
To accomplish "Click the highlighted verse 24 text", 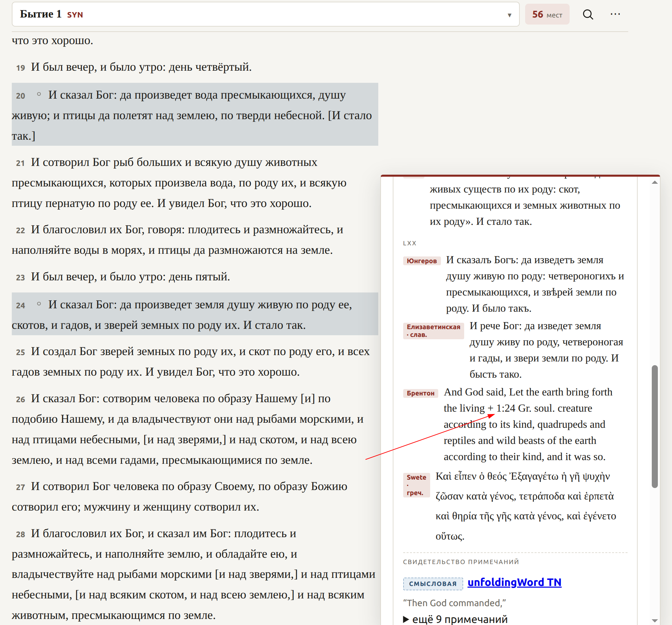I will click(195, 314).
